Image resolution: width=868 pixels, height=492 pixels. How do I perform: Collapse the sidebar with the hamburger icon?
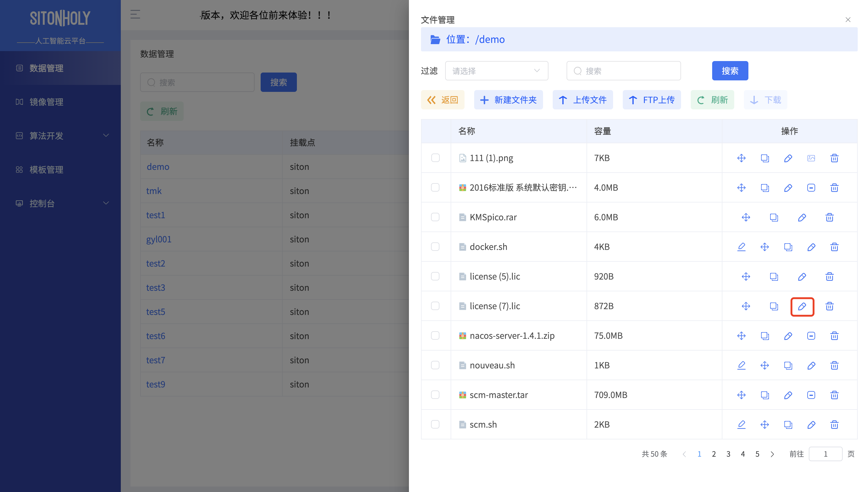click(135, 15)
